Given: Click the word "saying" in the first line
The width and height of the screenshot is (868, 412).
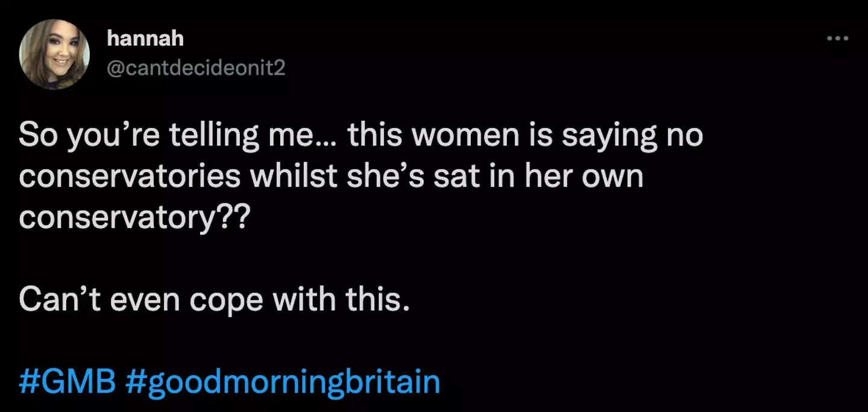Looking at the screenshot, I should [x=609, y=136].
